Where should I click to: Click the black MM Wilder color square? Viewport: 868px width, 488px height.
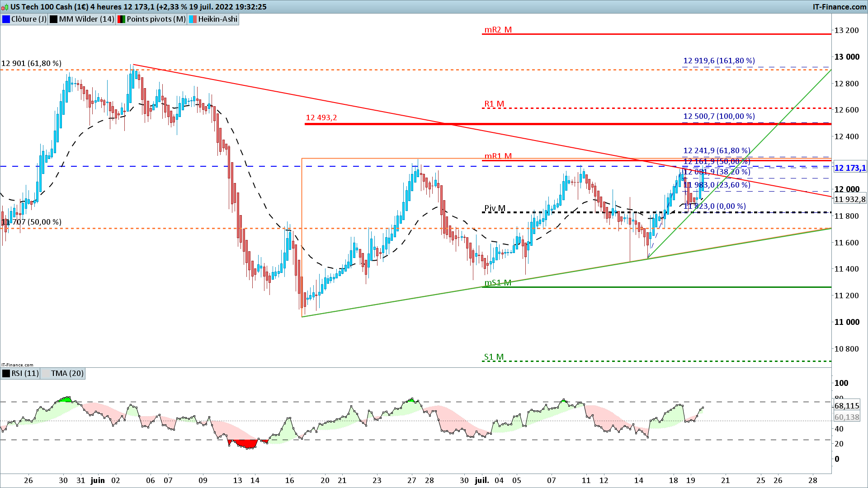pyautogui.click(x=54, y=19)
